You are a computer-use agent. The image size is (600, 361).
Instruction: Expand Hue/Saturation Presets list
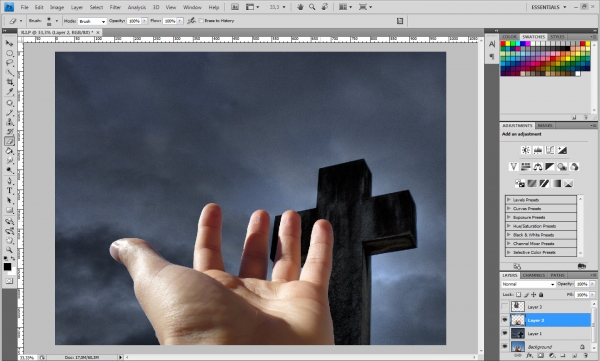click(509, 226)
